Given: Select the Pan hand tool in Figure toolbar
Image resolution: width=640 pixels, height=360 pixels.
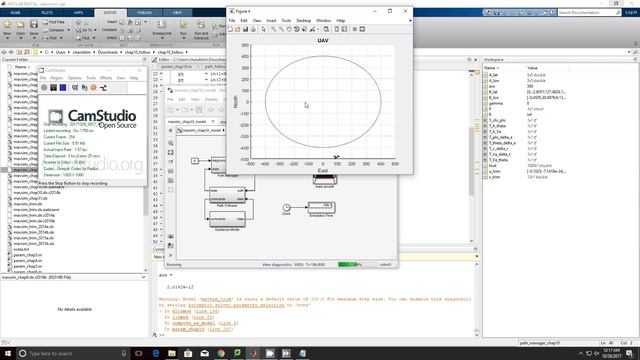Looking at the screenshot, I should pyautogui.click(x=289, y=29).
